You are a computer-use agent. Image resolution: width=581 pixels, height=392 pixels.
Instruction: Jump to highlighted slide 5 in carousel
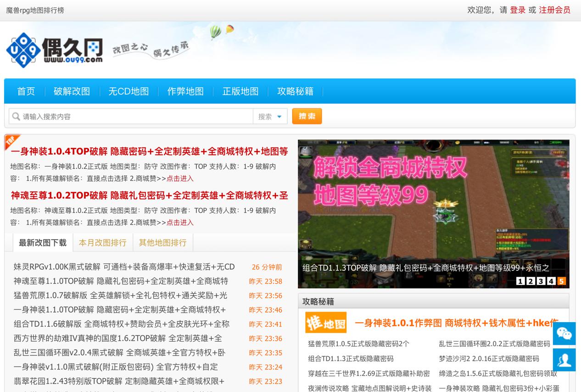(x=561, y=281)
